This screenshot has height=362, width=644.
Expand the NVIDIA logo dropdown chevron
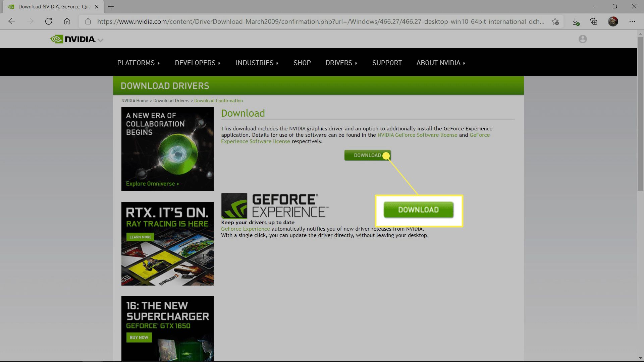tap(100, 40)
